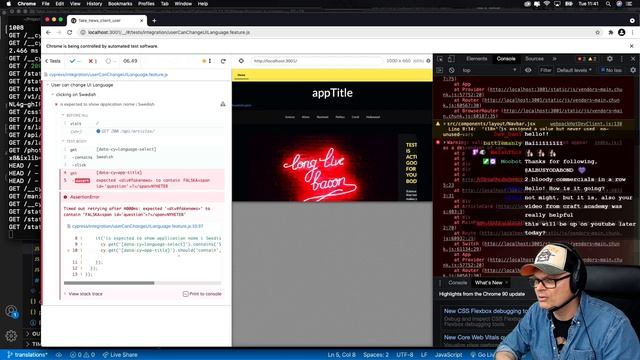Image resolution: width=640 pixels, height=360 pixels.
Task: Open Default levels dropdown
Action: 574,70
